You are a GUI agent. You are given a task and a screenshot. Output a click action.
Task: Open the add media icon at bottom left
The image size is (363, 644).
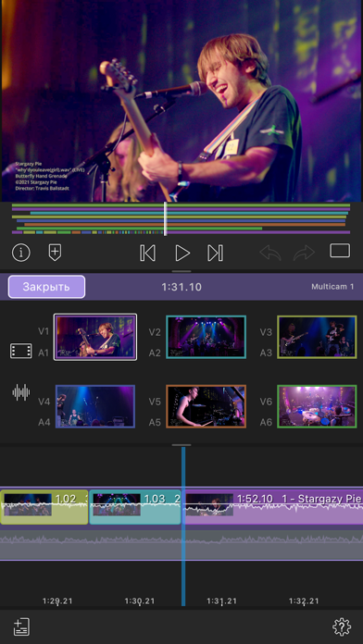[x=21, y=626]
